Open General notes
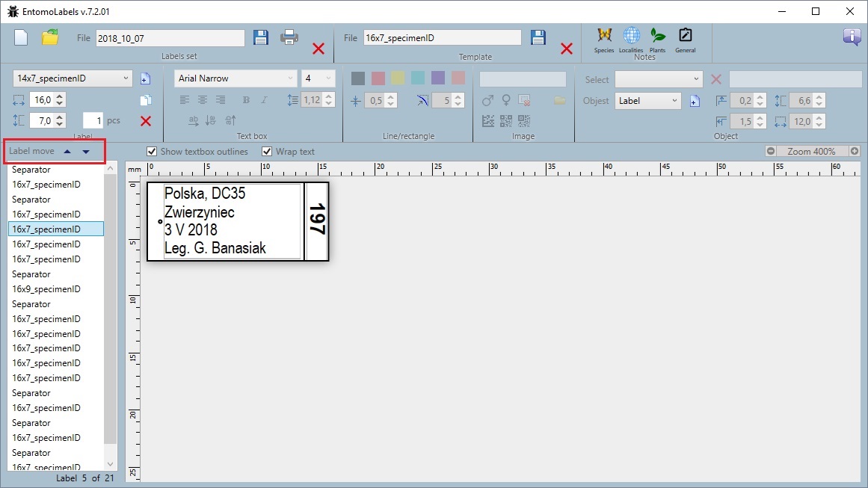The image size is (868, 488). (x=685, y=36)
